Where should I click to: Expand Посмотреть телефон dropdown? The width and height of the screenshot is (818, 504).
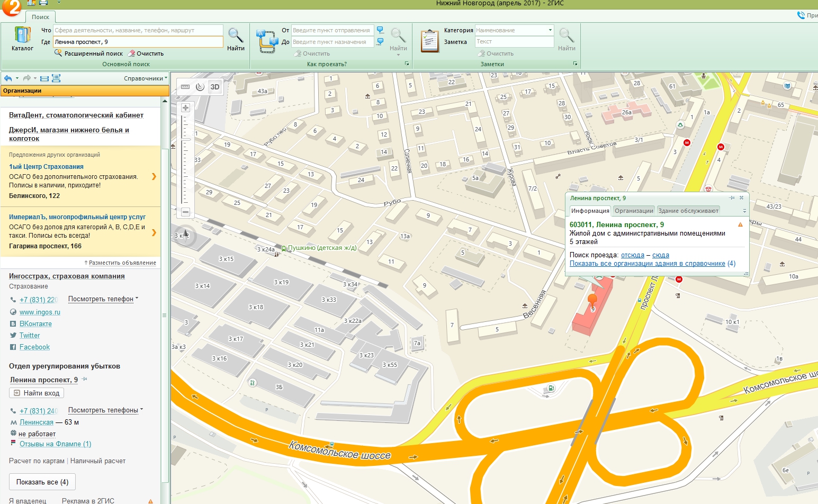coord(103,299)
